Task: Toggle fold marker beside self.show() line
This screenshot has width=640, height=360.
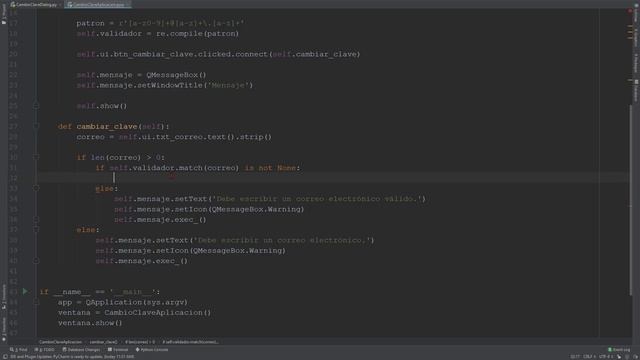Action: click(x=36, y=106)
